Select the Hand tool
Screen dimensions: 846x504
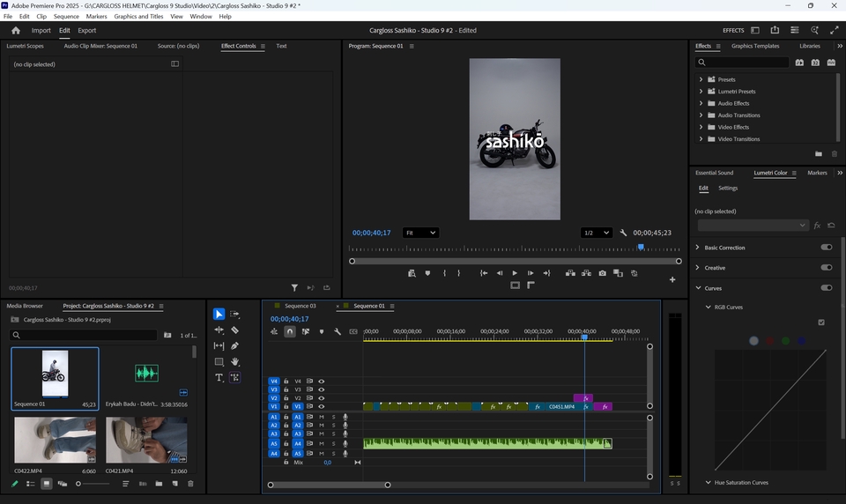point(234,361)
